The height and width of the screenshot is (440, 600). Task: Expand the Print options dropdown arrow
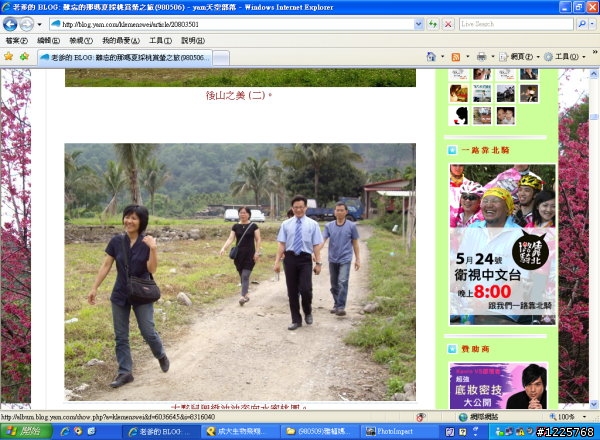pyautogui.click(x=493, y=57)
